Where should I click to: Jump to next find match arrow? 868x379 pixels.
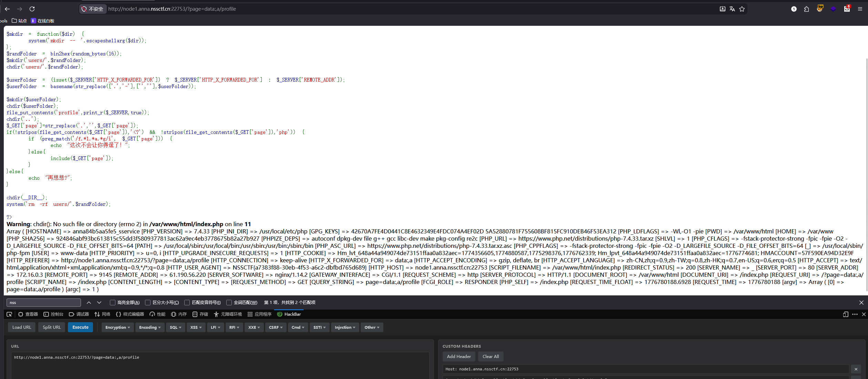(x=99, y=303)
